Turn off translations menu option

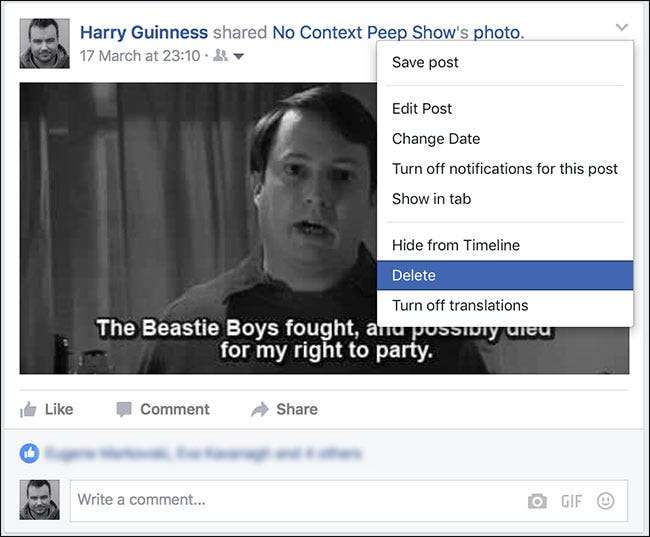460,305
